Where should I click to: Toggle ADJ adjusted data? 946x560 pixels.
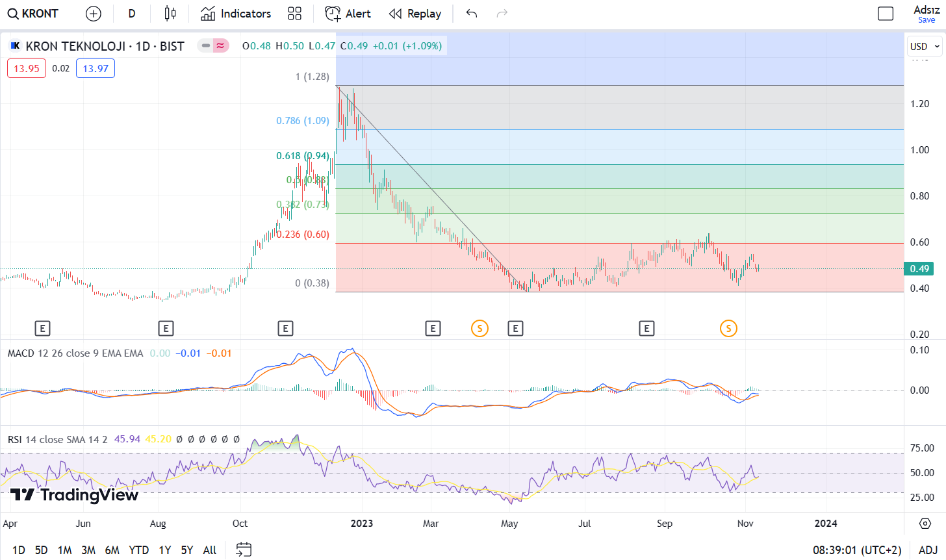pos(928,550)
